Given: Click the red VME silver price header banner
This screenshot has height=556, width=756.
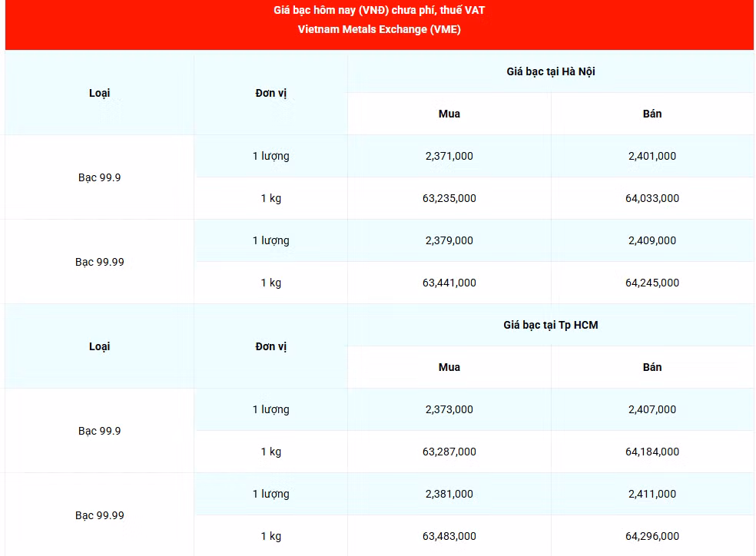Looking at the screenshot, I should pos(379,25).
